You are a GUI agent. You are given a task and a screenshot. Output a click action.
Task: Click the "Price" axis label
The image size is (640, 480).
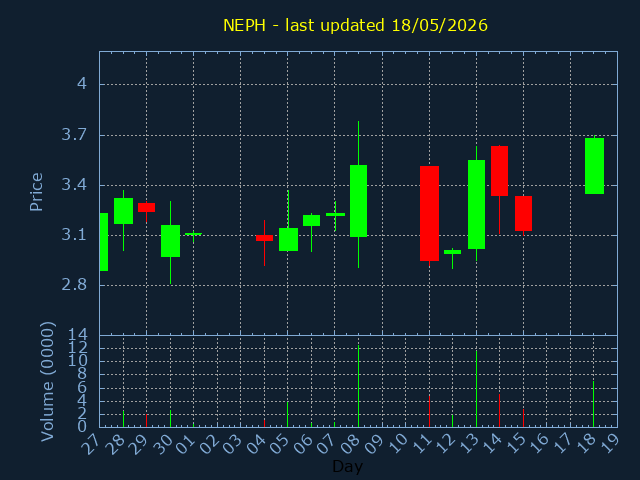(36, 192)
